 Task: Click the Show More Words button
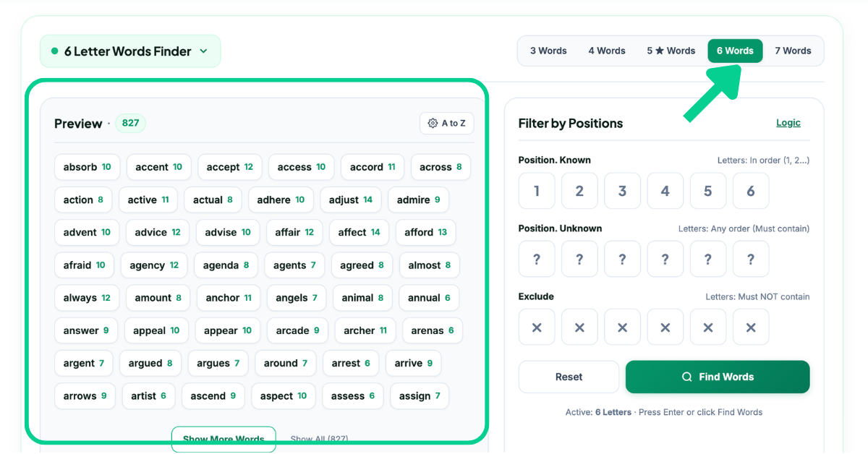click(224, 439)
